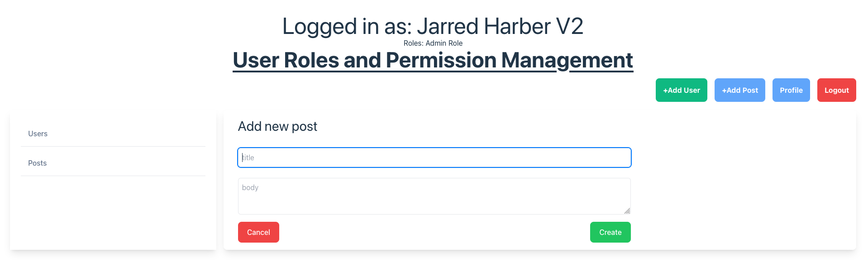Image resolution: width=868 pixels, height=277 pixels.
Task: Click the divider line below Users item
Action: click(x=113, y=146)
